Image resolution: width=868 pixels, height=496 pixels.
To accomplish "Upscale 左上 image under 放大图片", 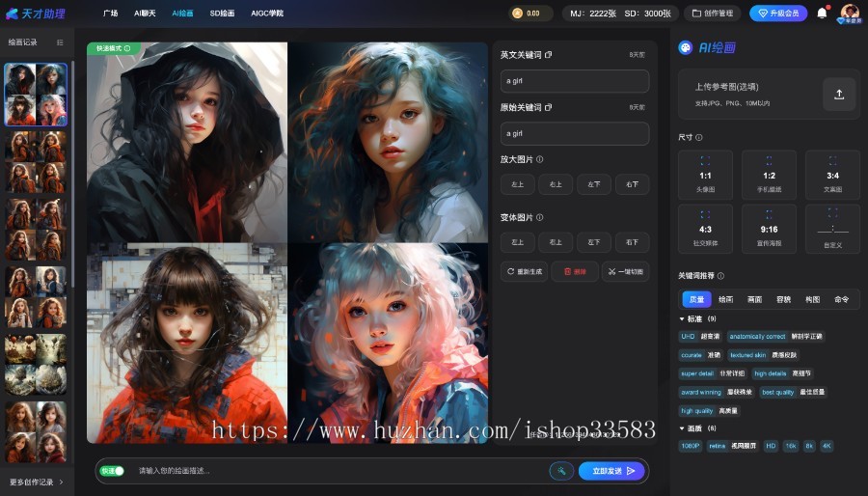I will 518,184.
